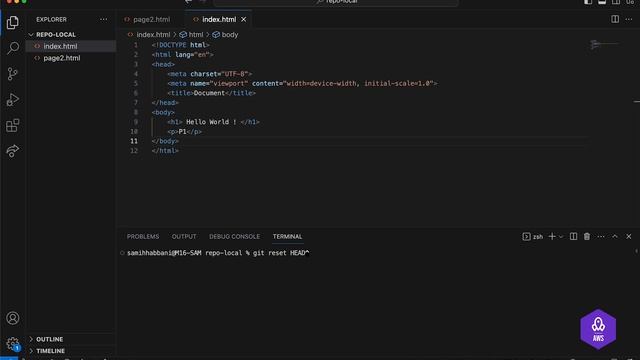This screenshot has height=360, width=640.
Task: Select the zsh terminal indicator
Action: point(533,236)
